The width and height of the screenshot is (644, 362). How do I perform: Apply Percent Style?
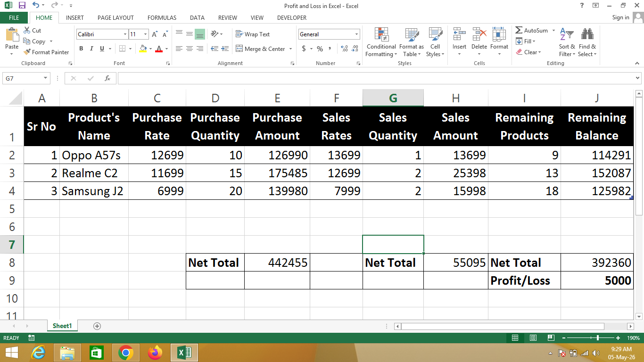pyautogui.click(x=320, y=49)
